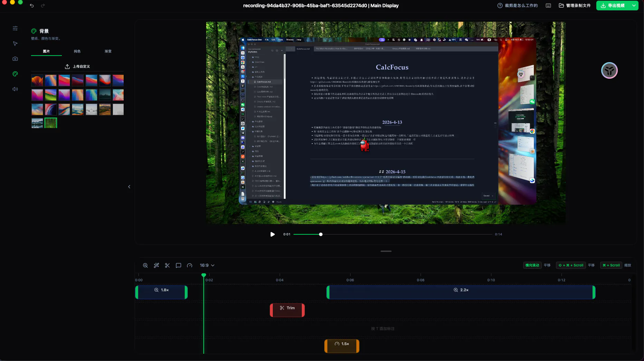The width and height of the screenshot is (644, 361).
Task: Select the 1.8x zoom clip
Action: [161, 292]
